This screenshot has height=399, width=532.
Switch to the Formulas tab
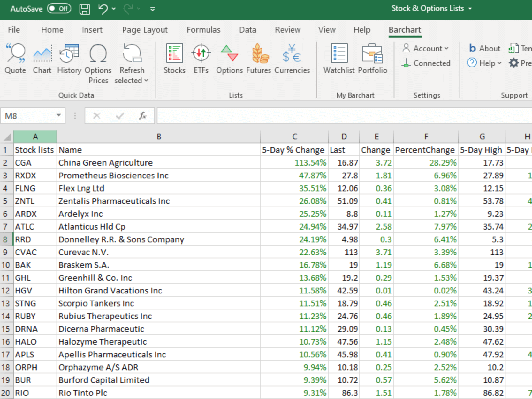203,30
